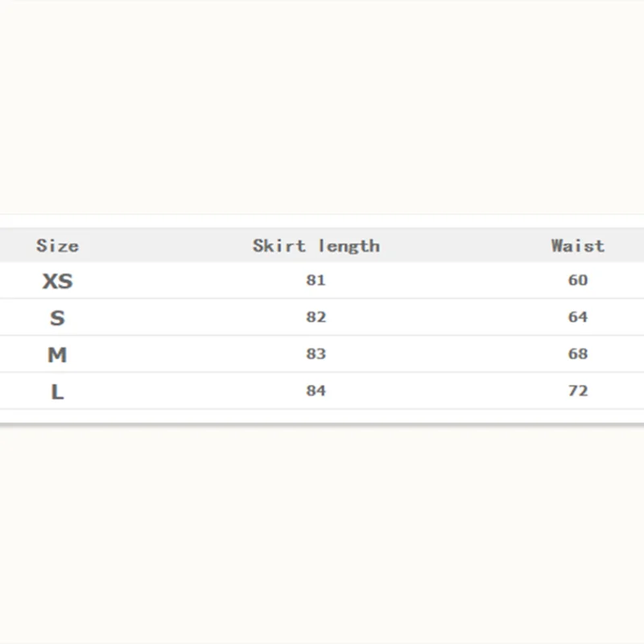This screenshot has height=644, width=644.
Task: Select the M size label
Action: (57, 355)
